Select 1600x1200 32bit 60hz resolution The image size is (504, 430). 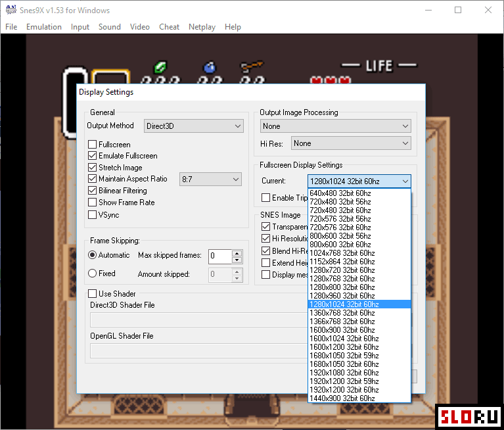coord(359,347)
